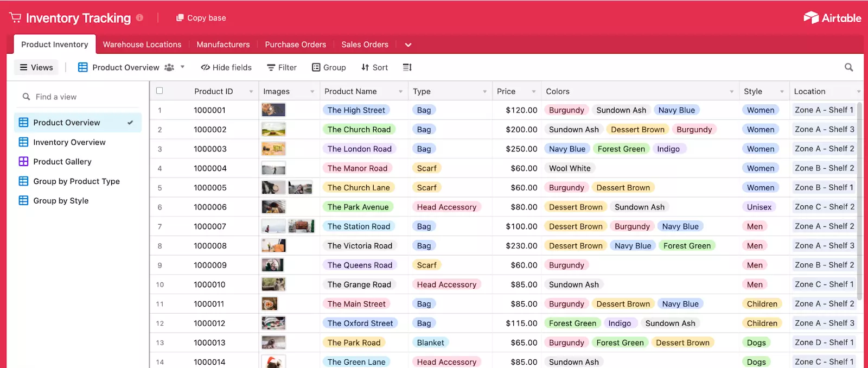
Task: Open the base info icon next to Inventory Tracking
Action: tap(139, 17)
